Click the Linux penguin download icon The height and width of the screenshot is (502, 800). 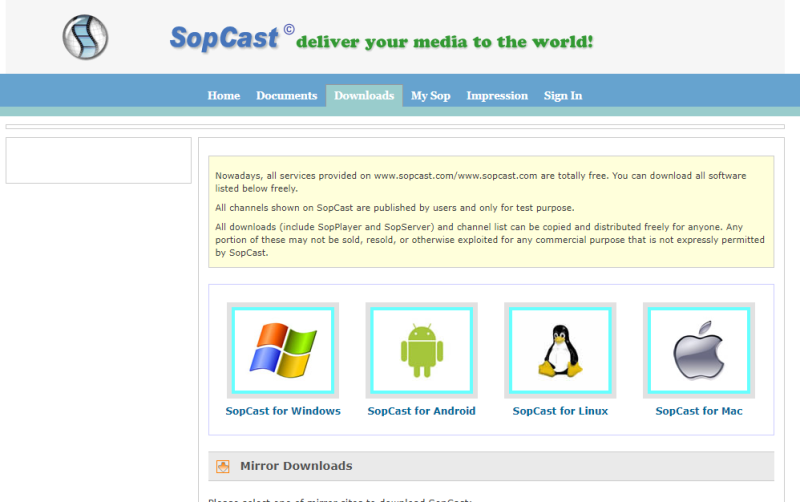coord(560,350)
